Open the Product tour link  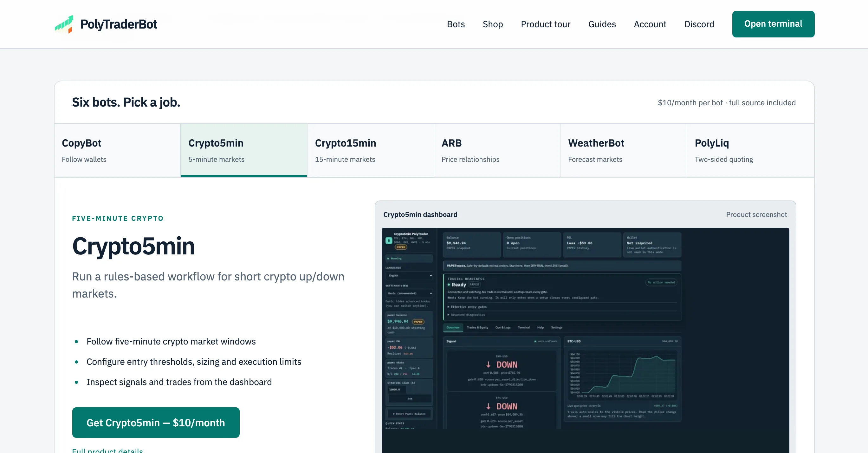(545, 24)
